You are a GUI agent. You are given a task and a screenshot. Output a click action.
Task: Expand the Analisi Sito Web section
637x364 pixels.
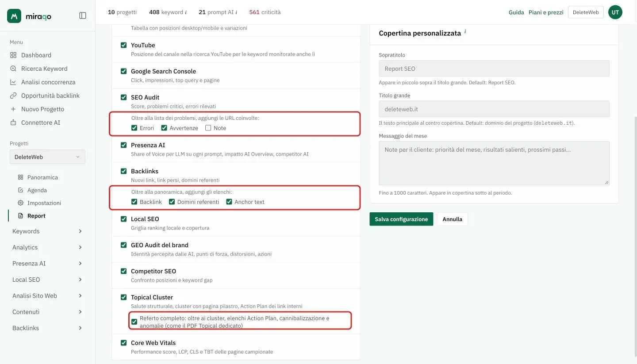pyautogui.click(x=48, y=296)
